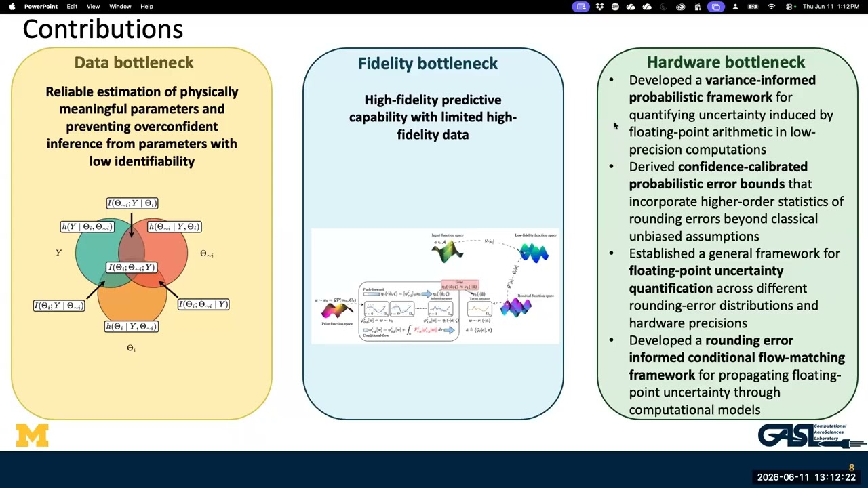This screenshot has width=868, height=488.
Task: Click the dim spiral menu bar icon
Action: (x=664, y=7)
